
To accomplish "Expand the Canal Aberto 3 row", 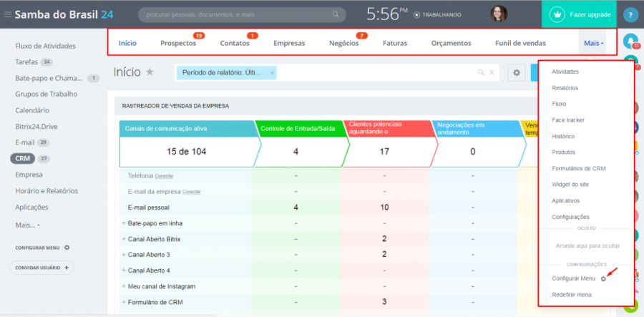I will [x=124, y=255].
